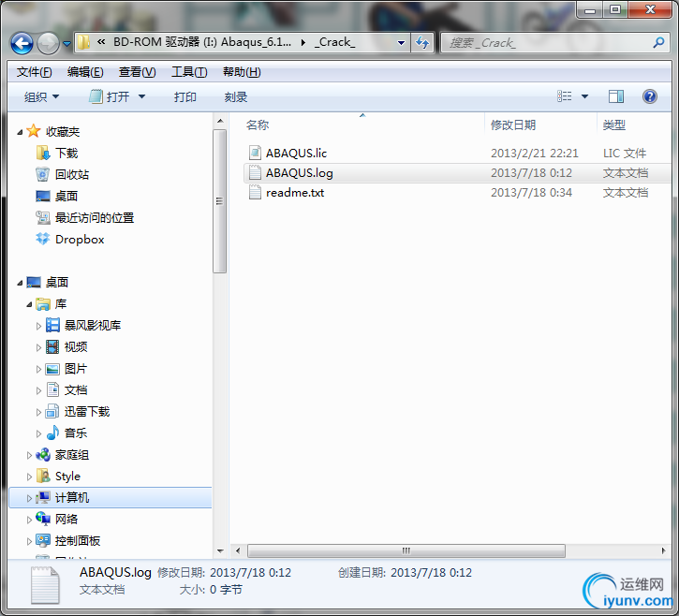Go back with the blue Back arrow
Image resolution: width=679 pixels, height=616 pixels.
(22, 43)
